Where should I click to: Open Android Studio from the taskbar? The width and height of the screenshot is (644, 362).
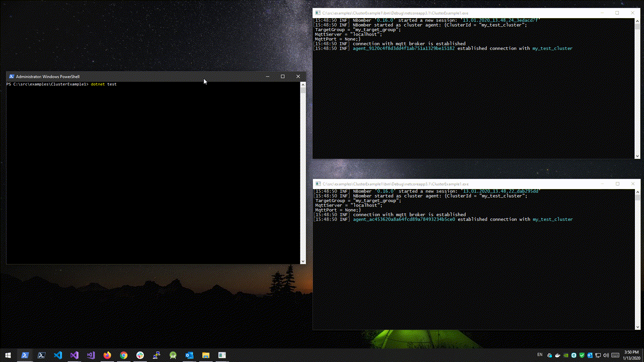click(173, 355)
